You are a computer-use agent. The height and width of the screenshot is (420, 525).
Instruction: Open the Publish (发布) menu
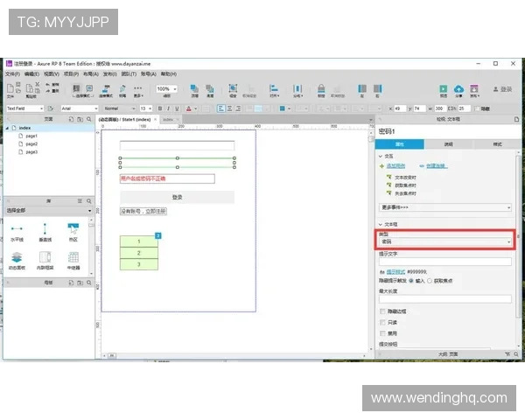click(x=109, y=74)
